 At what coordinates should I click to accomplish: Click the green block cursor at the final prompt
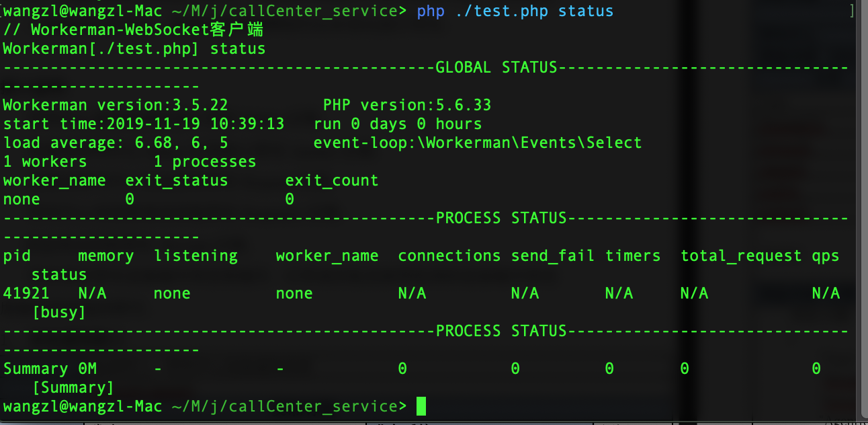point(421,406)
